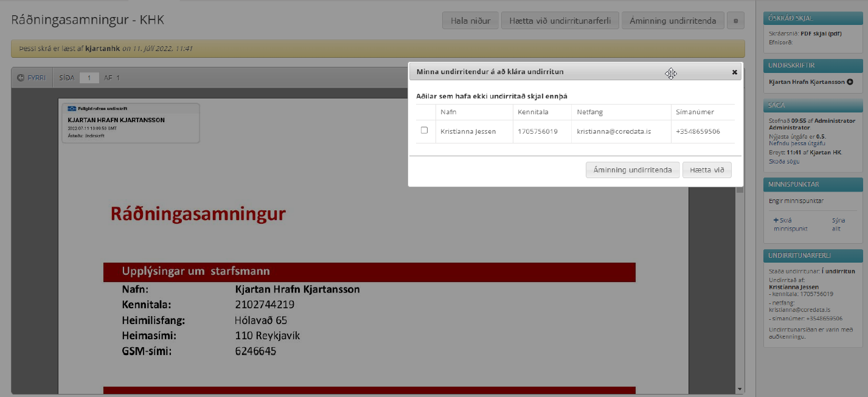Image resolution: width=868 pixels, height=397 pixels.
Task: Click the page number input field
Action: click(89, 78)
